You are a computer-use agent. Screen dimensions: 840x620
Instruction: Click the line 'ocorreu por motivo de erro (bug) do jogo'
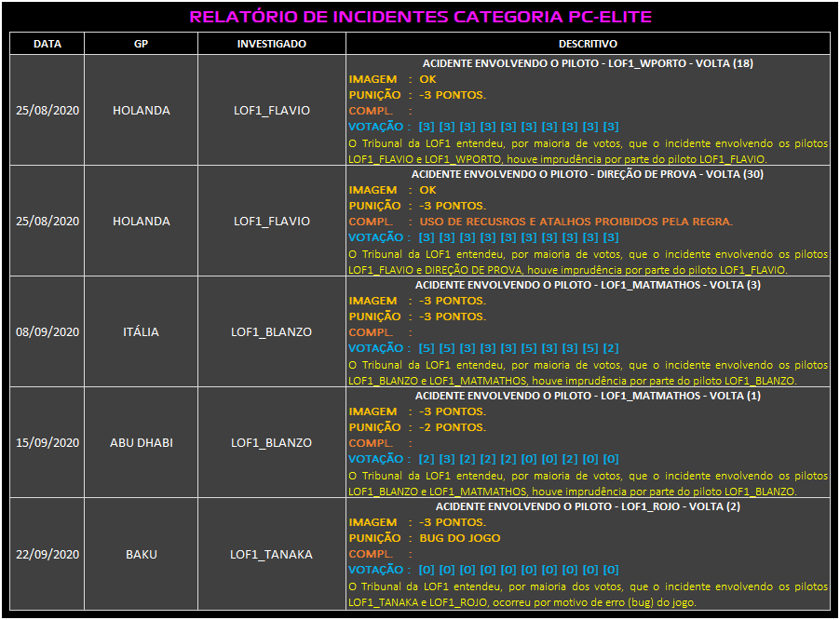pos(594,602)
